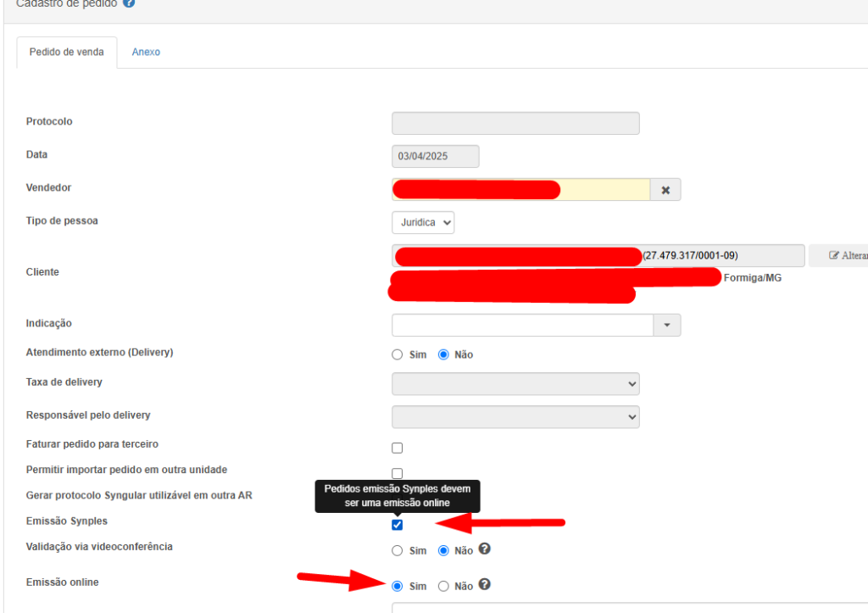The image size is (868, 613).
Task: Open the Taxa de delivery dropdown
Action: pos(515,384)
